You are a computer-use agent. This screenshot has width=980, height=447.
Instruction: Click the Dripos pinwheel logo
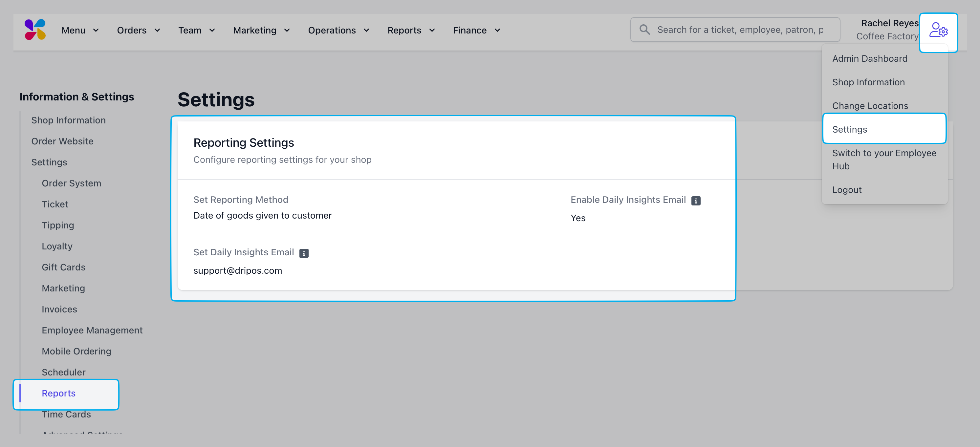(x=35, y=30)
